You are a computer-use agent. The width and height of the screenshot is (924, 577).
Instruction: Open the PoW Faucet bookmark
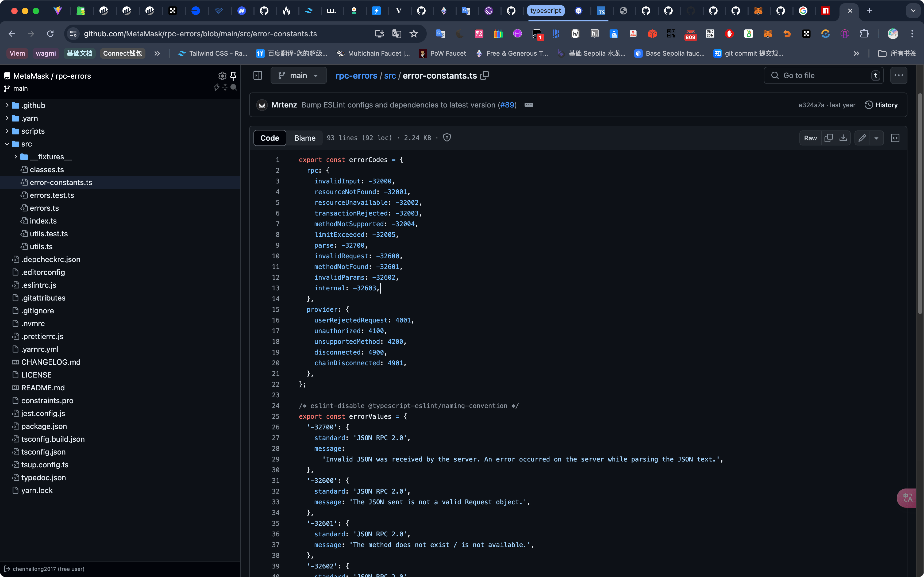[x=442, y=53]
